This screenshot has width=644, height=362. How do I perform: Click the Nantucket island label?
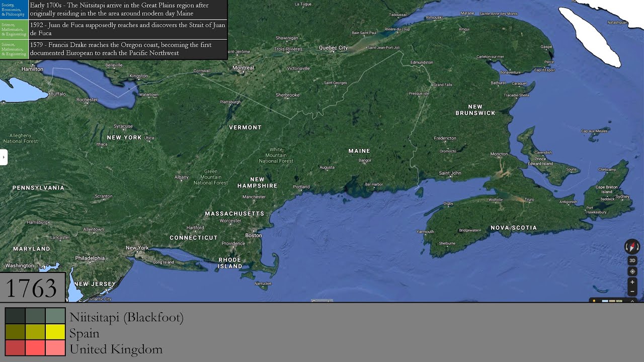pyautogui.click(x=263, y=284)
